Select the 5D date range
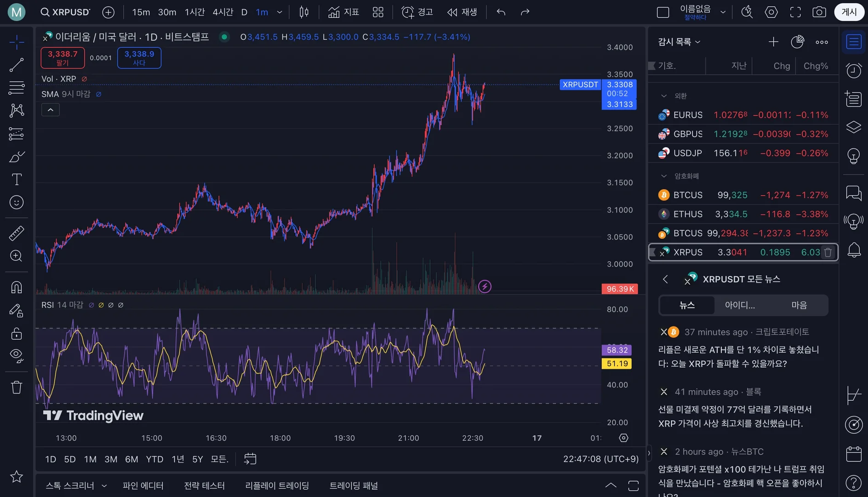 tap(70, 459)
